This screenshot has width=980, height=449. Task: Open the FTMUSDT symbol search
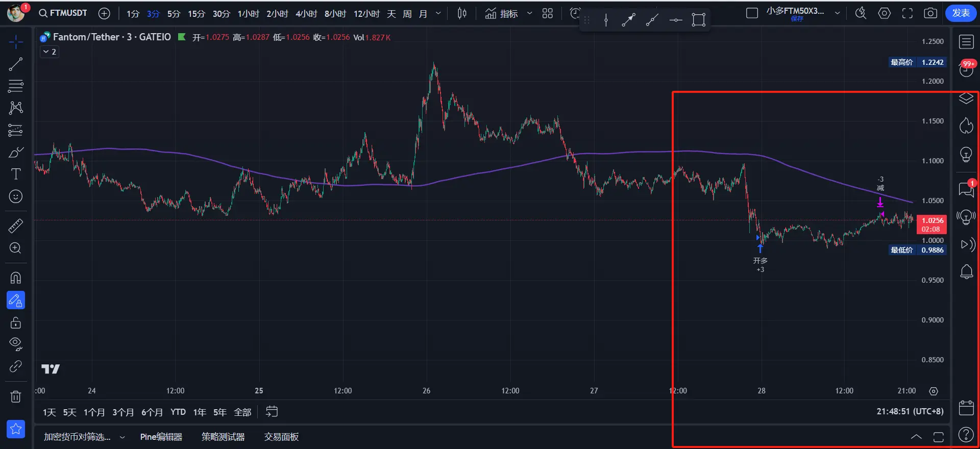pyautogui.click(x=63, y=13)
